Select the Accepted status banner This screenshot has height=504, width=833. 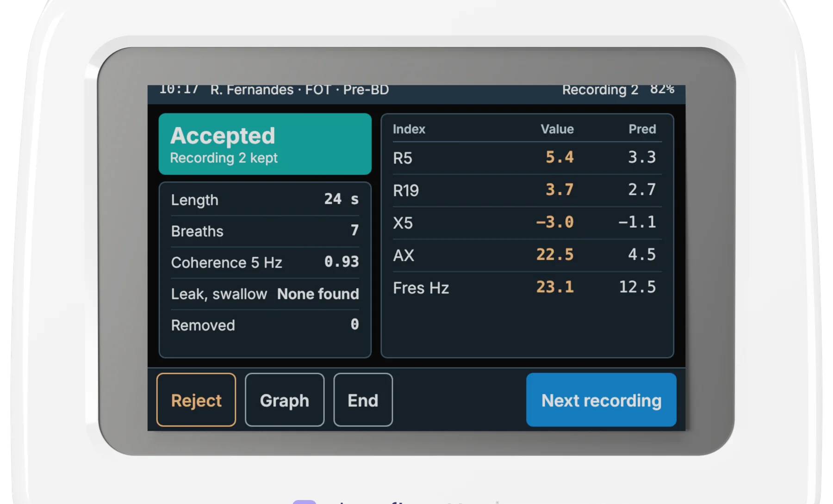coord(265,144)
